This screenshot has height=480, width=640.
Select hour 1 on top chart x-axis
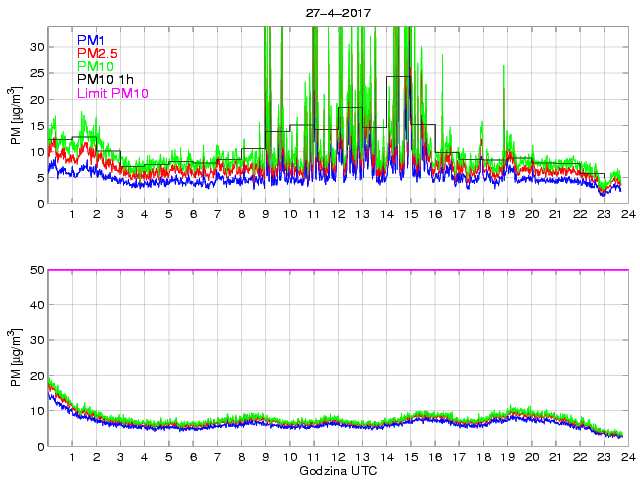(72, 216)
